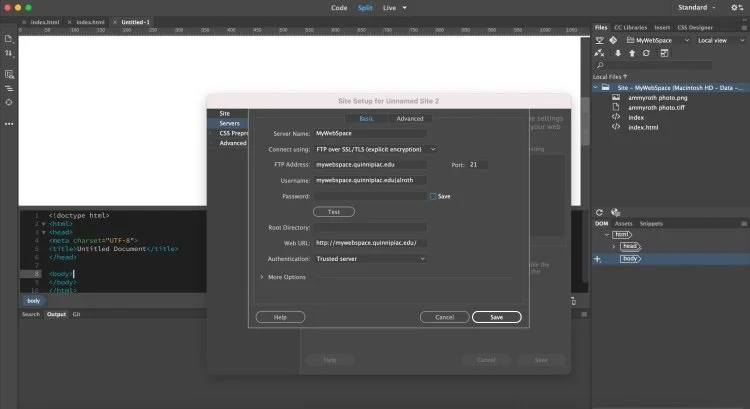Open the CSS Designer tab
This screenshot has width=750, height=409.
[695, 28]
